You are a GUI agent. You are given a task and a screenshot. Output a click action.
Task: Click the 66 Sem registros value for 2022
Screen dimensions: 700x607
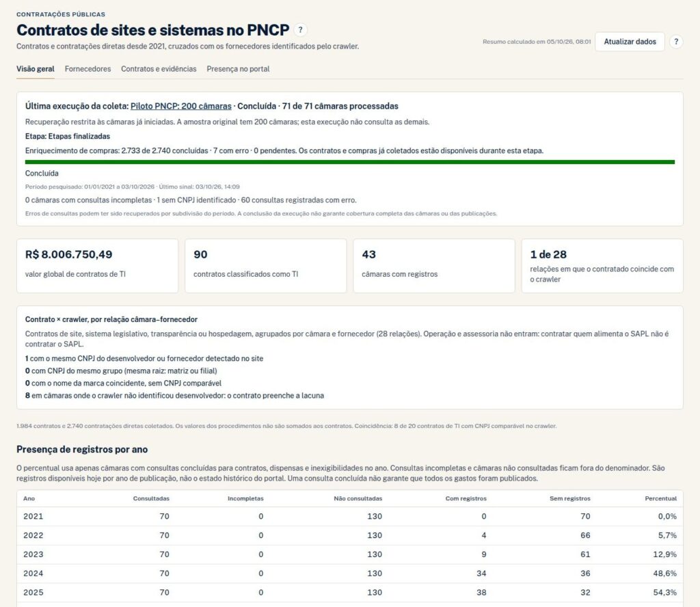(x=585, y=536)
